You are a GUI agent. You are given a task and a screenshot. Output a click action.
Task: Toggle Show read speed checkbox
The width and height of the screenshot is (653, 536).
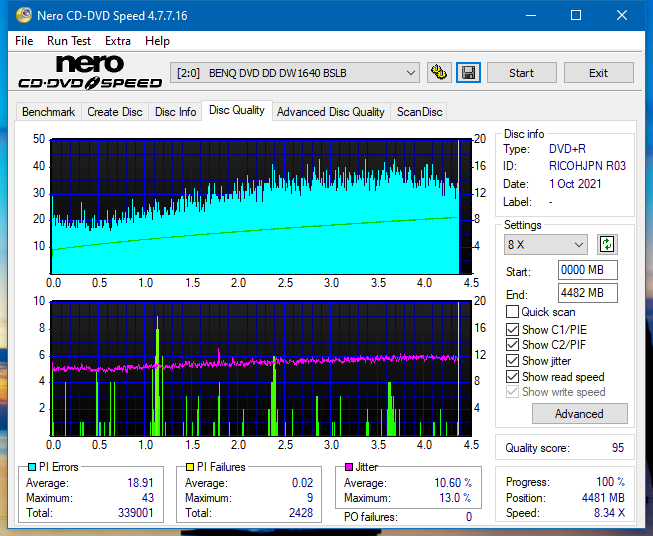click(512, 376)
